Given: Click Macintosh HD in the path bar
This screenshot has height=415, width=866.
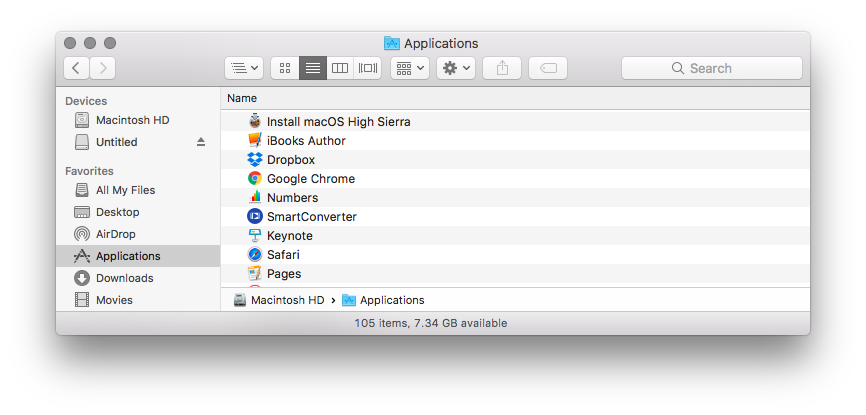Looking at the screenshot, I should click(279, 300).
